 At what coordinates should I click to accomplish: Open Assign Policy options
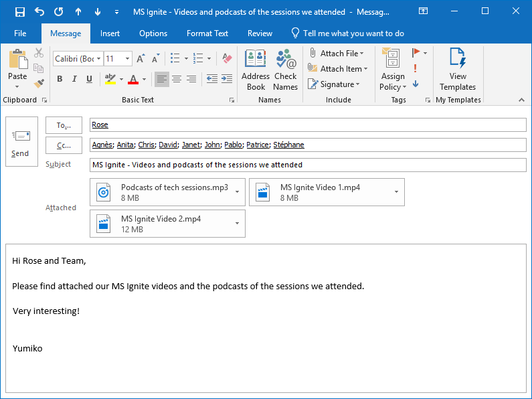393,70
